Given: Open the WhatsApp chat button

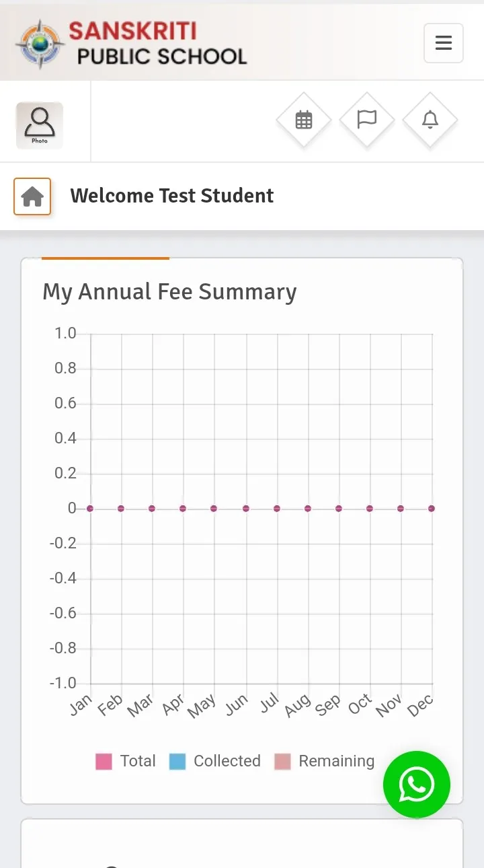Looking at the screenshot, I should pos(417,785).
